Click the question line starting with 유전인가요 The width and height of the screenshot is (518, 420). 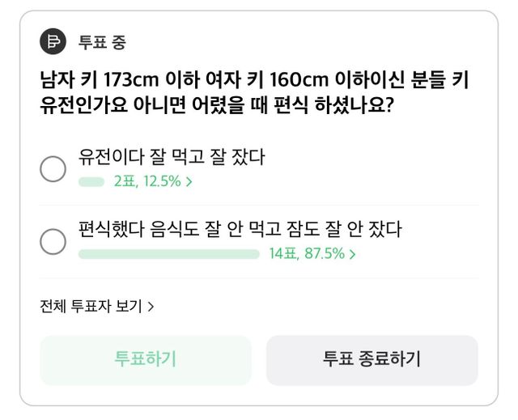tap(217, 106)
